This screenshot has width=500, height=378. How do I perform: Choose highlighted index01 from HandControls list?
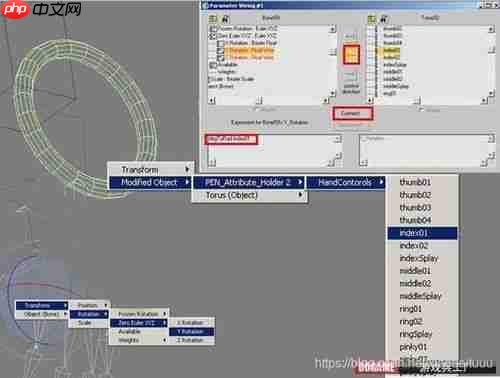pos(422,233)
